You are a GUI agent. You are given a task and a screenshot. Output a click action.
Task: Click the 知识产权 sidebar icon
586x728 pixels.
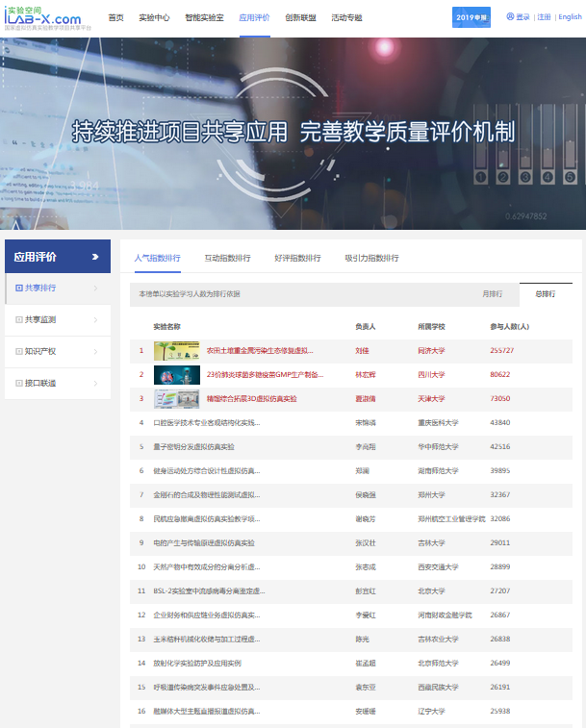tap(19, 351)
